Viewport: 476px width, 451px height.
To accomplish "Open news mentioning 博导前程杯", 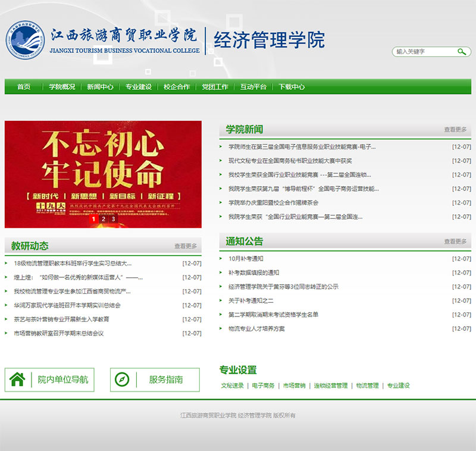I will (x=303, y=189).
